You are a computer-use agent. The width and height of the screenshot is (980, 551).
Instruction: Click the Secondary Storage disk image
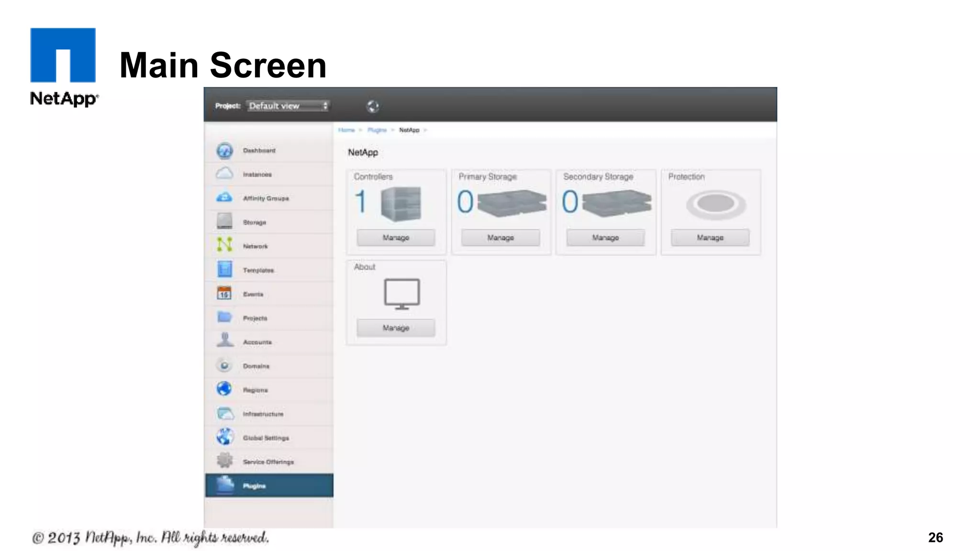(x=617, y=203)
